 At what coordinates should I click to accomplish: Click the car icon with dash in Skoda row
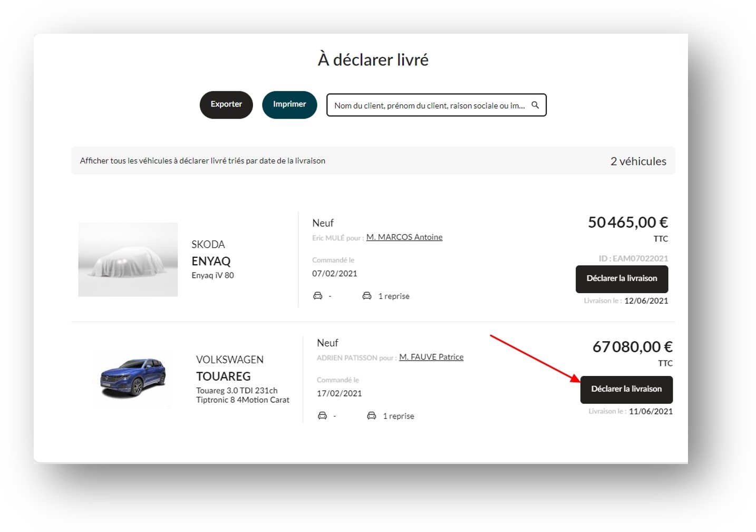(x=317, y=296)
